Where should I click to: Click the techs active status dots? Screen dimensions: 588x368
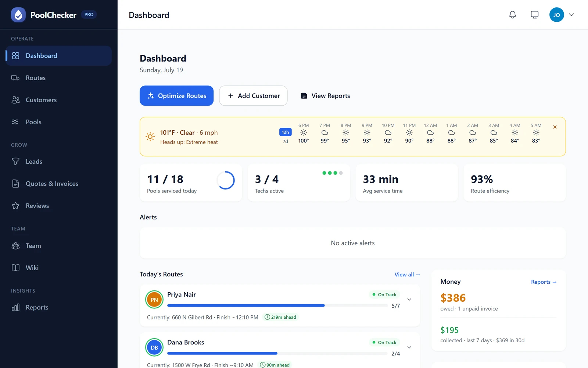coord(332,173)
